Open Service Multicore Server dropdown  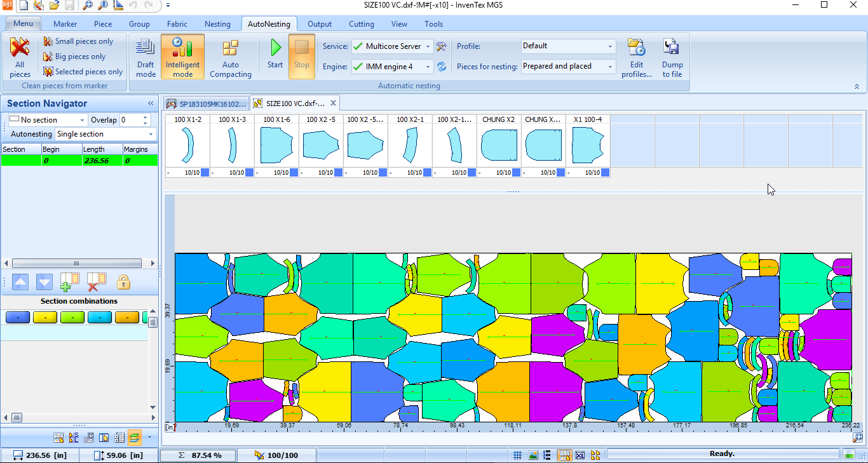click(x=428, y=46)
